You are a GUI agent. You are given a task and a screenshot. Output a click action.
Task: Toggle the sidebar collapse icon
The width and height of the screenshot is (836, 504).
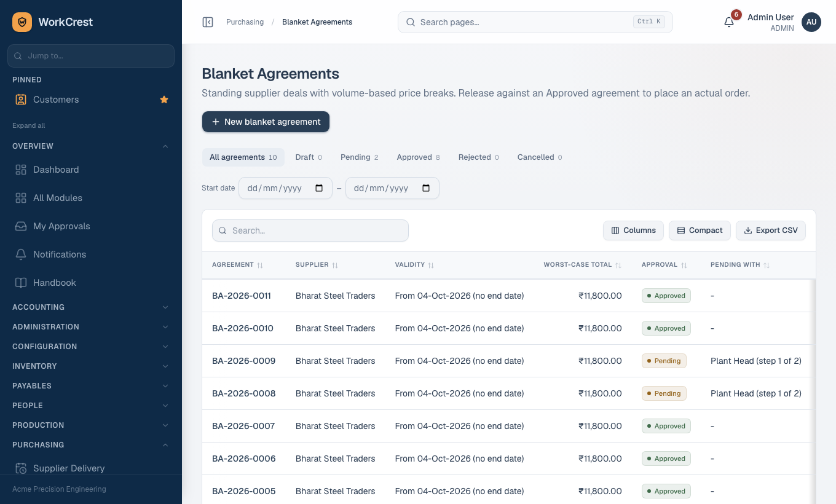pos(208,22)
